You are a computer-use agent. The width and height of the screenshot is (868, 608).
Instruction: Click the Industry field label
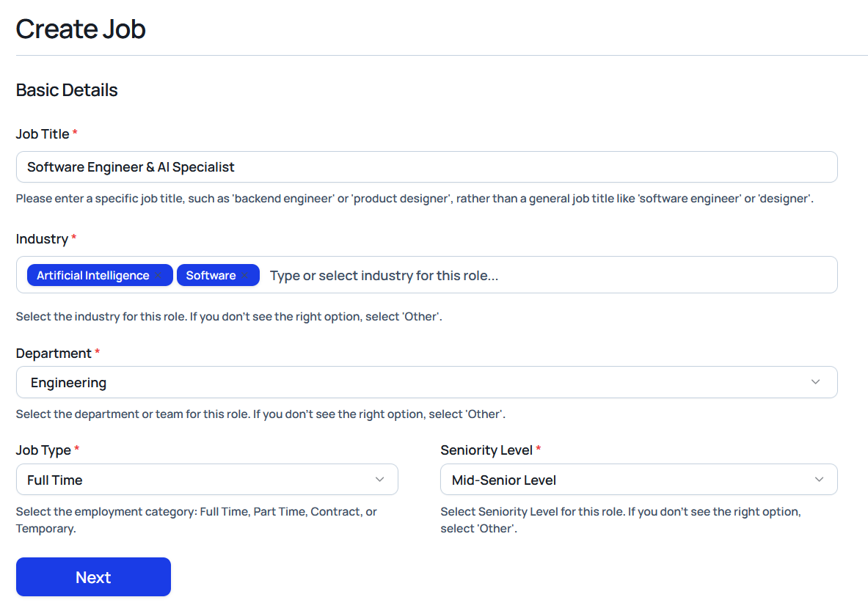coord(42,239)
